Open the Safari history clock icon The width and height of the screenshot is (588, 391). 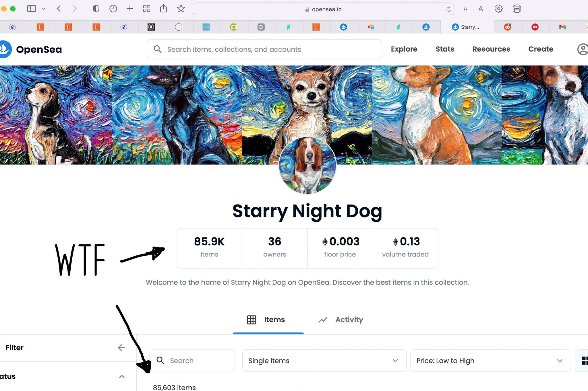(x=113, y=9)
